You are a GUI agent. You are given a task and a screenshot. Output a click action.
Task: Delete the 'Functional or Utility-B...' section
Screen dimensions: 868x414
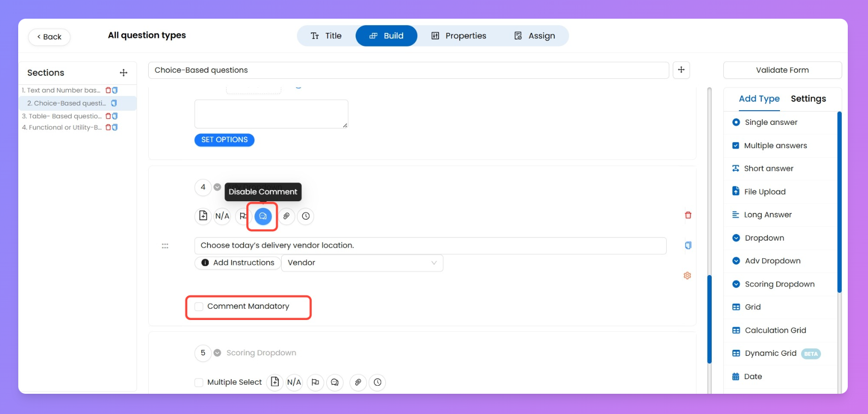point(108,127)
